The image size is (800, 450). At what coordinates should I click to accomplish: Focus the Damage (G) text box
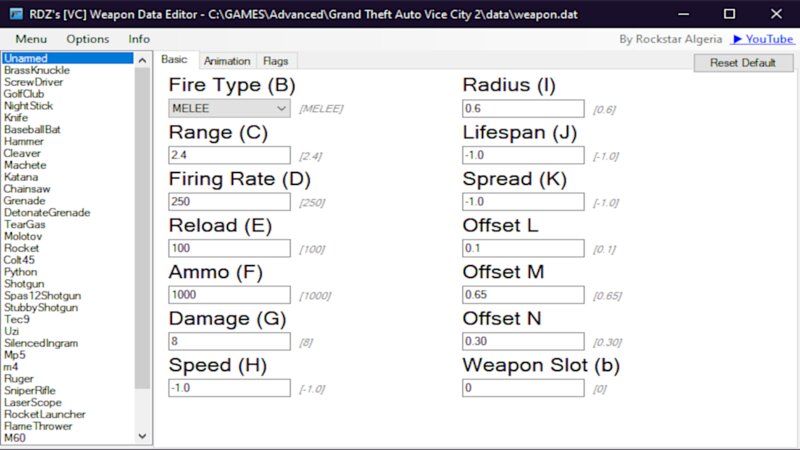(230, 341)
